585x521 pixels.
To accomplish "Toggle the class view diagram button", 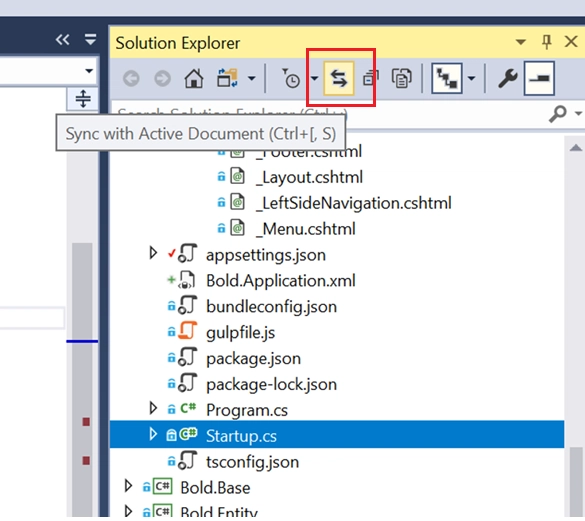I will [x=447, y=78].
